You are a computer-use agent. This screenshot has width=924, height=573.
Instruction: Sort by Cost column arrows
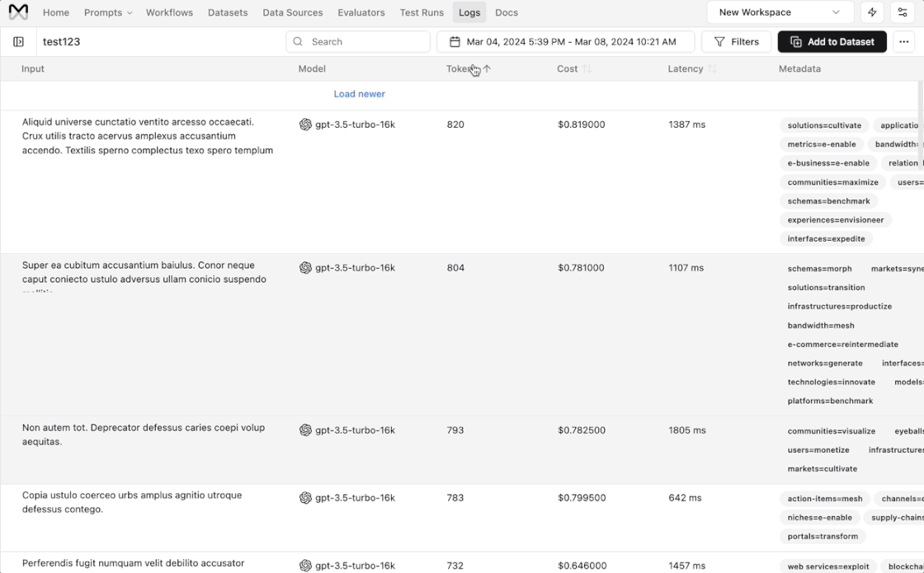pyautogui.click(x=587, y=69)
